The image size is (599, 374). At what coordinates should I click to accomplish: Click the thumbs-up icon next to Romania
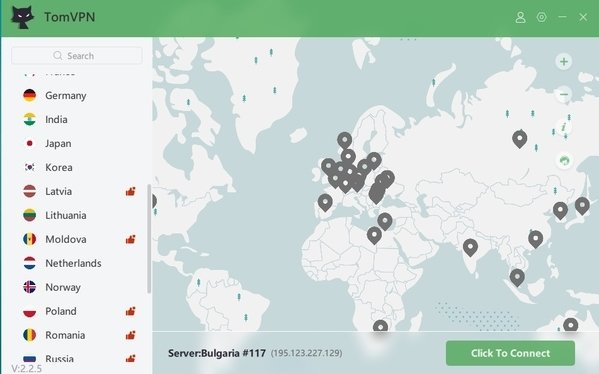pyautogui.click(x=131, y=335)
